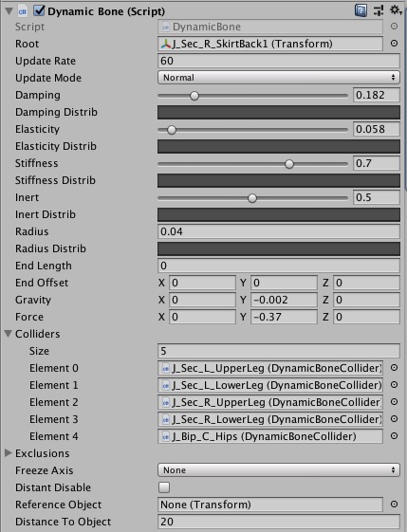
Task: Click the DynamicBone script reference field
Action: pyautogui.click(x=270, y=27)
